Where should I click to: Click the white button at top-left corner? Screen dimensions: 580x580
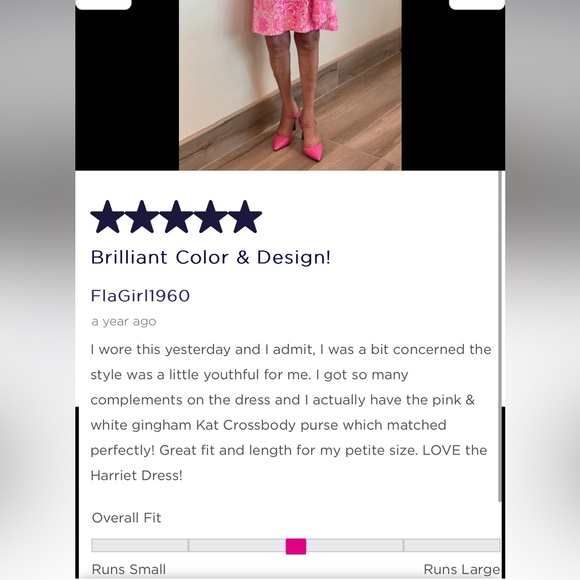point(103,4)
